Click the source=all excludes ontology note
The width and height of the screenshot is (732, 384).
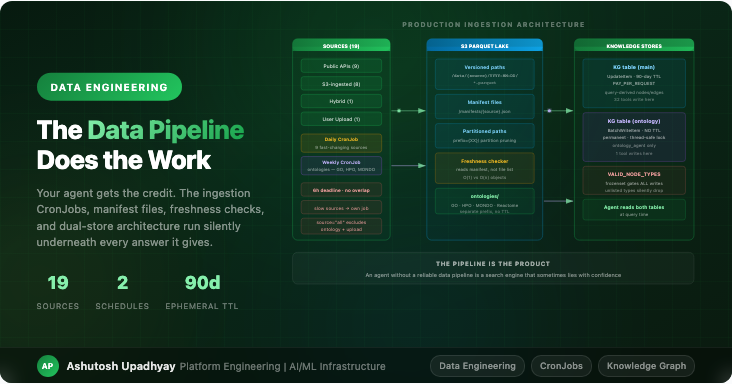pos(341,226)
